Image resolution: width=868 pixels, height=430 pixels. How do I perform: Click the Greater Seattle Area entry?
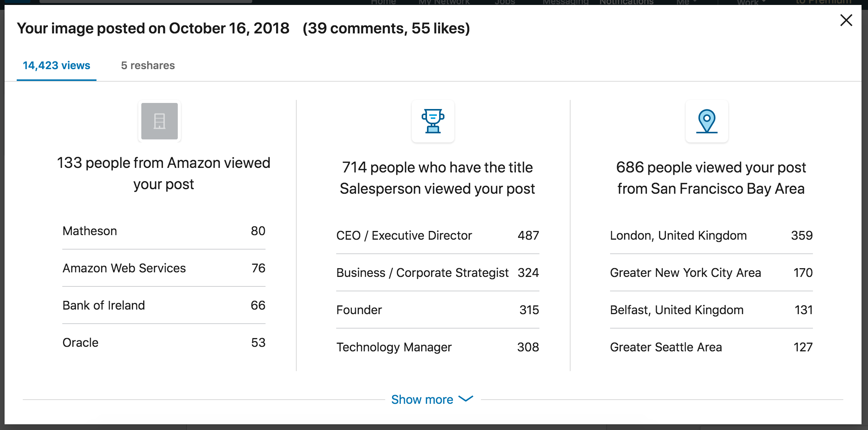(x=711, y=347)
